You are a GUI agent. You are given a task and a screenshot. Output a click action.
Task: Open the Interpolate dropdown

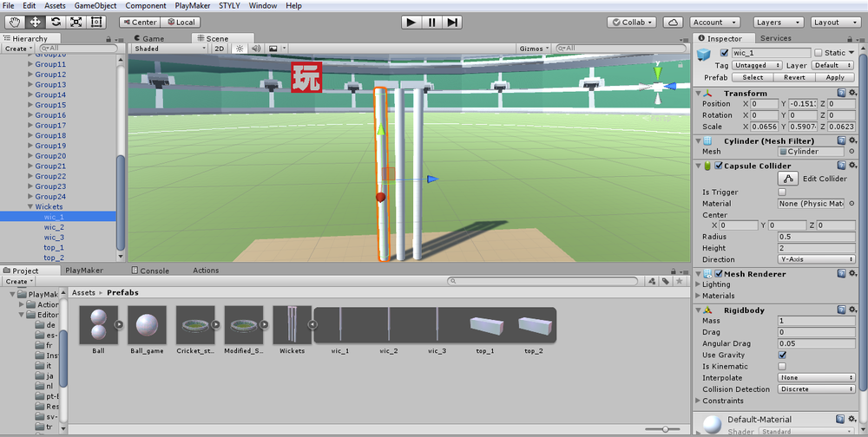pyautogui.click(x=817, y=378)
